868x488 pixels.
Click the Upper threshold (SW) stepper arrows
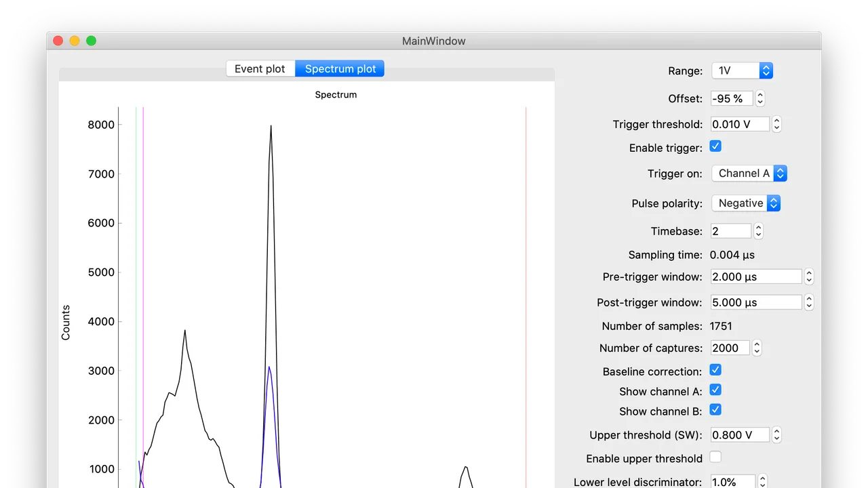777,435
